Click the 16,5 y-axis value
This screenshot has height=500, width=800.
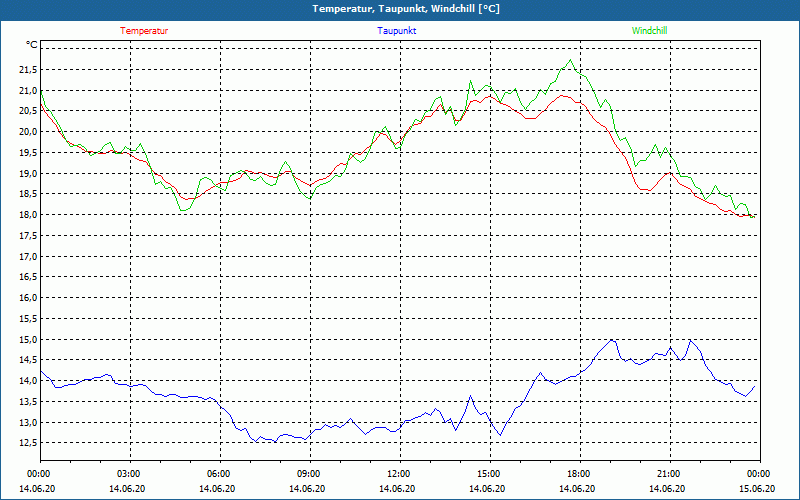pyautogui.click(x=28, y=277)
